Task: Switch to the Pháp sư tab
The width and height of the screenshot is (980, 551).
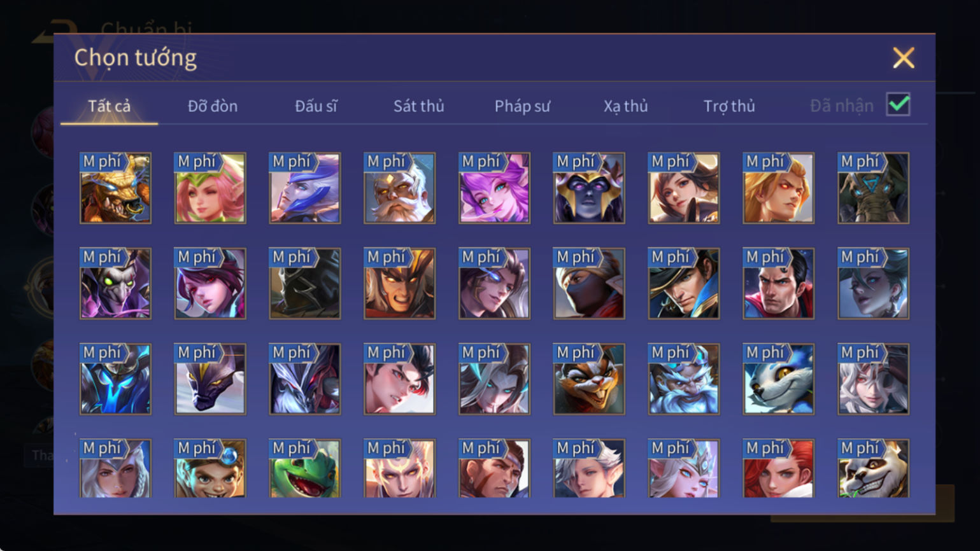Action: 522,106
